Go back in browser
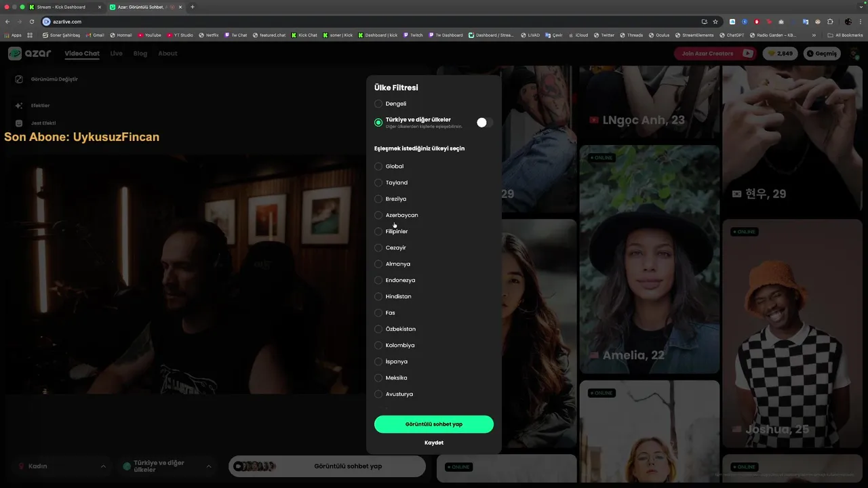The width and height of the screenshot is (868, 488). click(7, 22)
